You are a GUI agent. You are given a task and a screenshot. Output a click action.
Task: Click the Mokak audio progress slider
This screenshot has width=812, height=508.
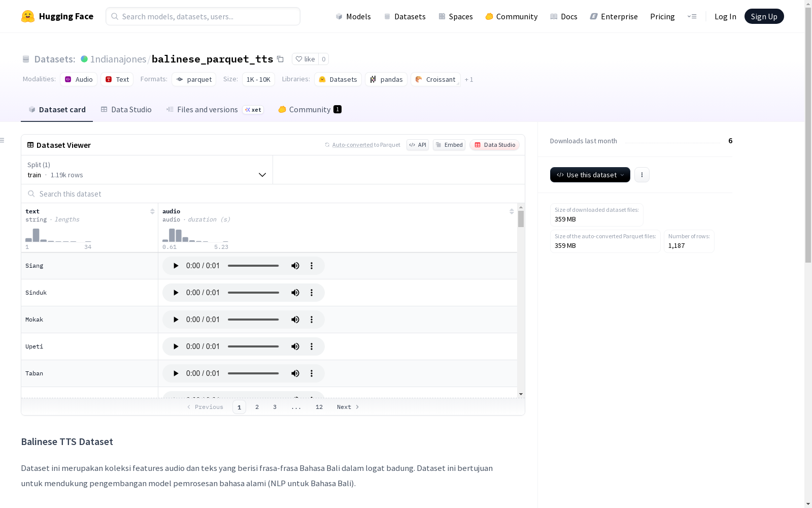[x=253, y=320]
